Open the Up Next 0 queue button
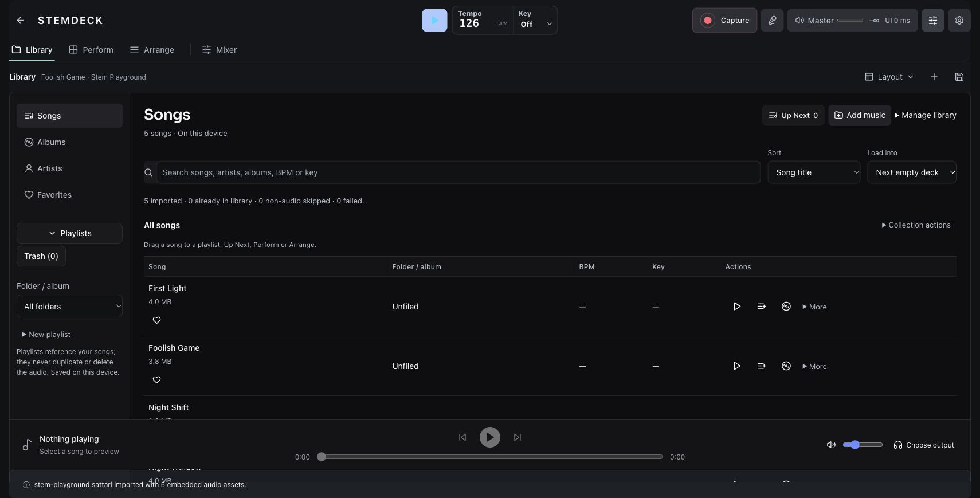 coord(793,115)
